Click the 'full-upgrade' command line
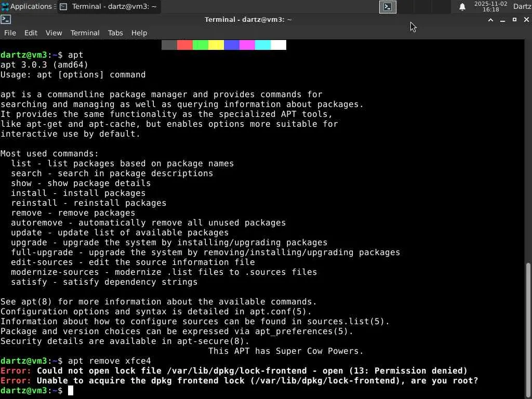Viewport: 532px width, 399px height. coord(206,252)
